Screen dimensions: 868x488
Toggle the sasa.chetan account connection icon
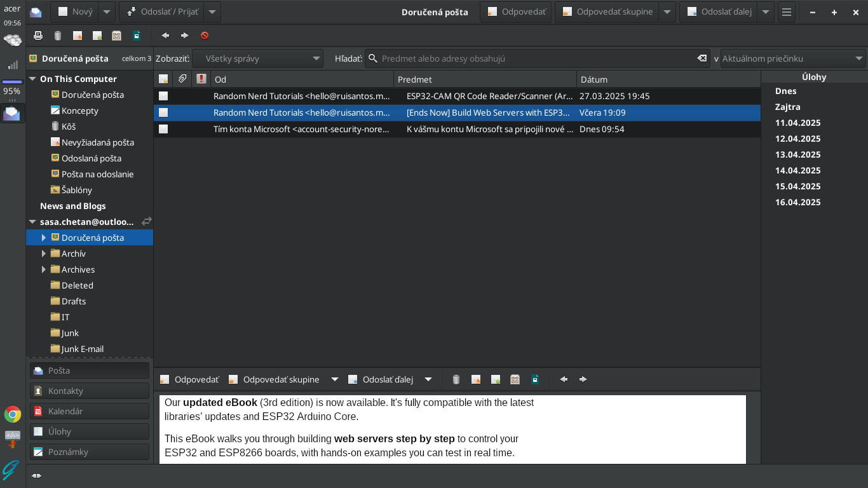point(147,222)
